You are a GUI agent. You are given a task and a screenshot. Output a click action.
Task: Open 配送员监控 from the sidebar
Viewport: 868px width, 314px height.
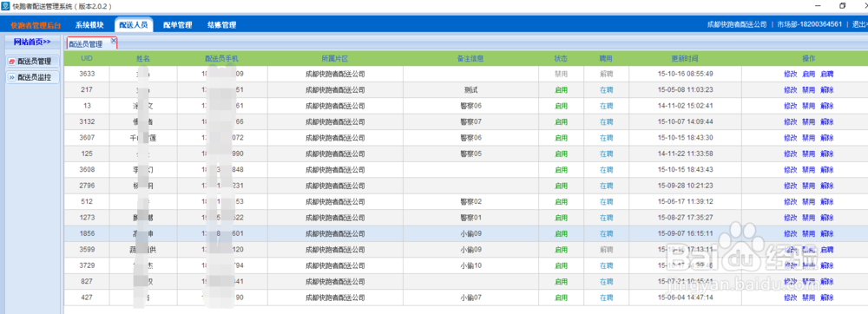35,78
